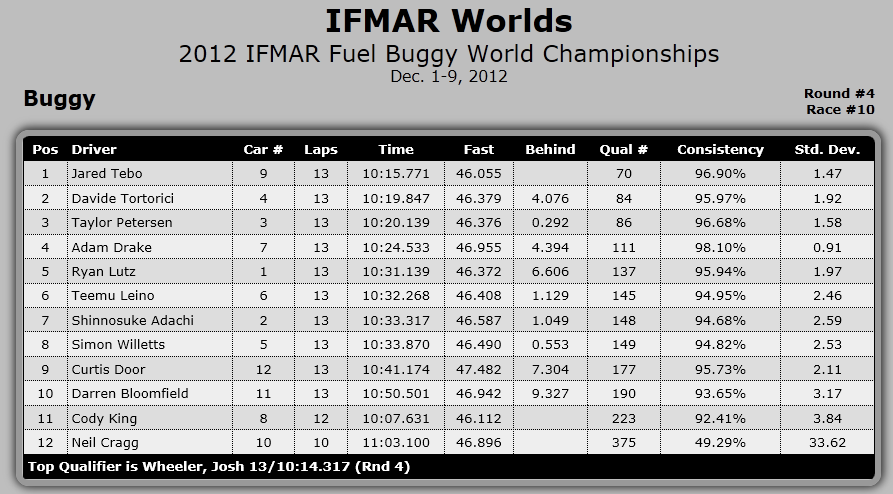Image resolution: width=893 pixels, height=494 pixels.
Task: Click the Consistency column header
Action: [x=720, y=150]
